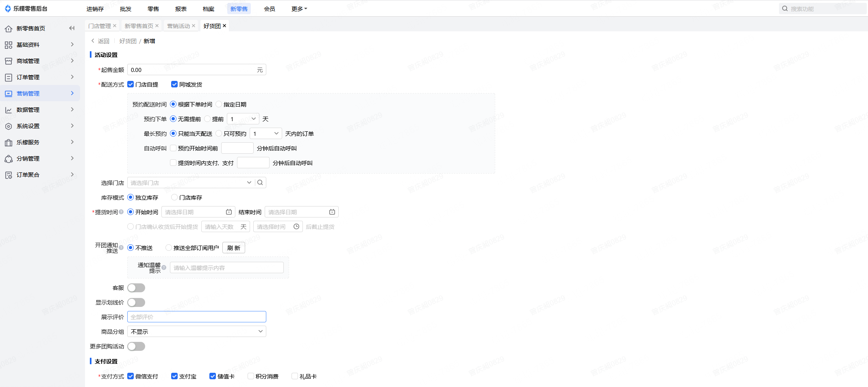Uncheck the 门店自提 delivery checkbox
This screenshot has height=387, width=868.
point(131,84)
